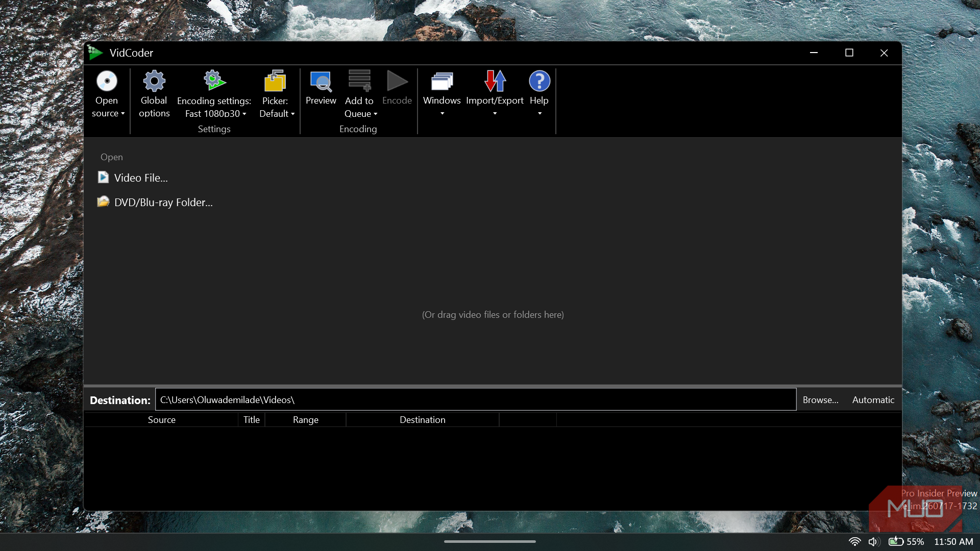Click the volume speaker icon in tray
Viewport: 980px width, 551px height.
click(874, 542)
